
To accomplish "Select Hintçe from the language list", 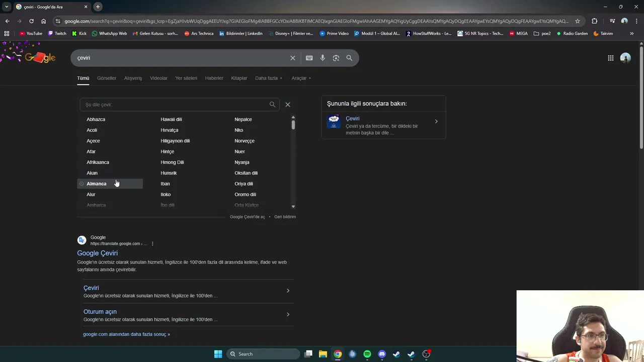I will (167, 151).
